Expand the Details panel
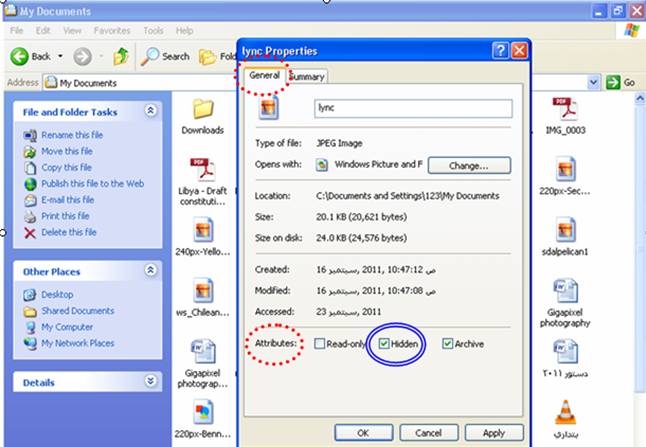This screenshot has width=646, height=447. [150, 381]
